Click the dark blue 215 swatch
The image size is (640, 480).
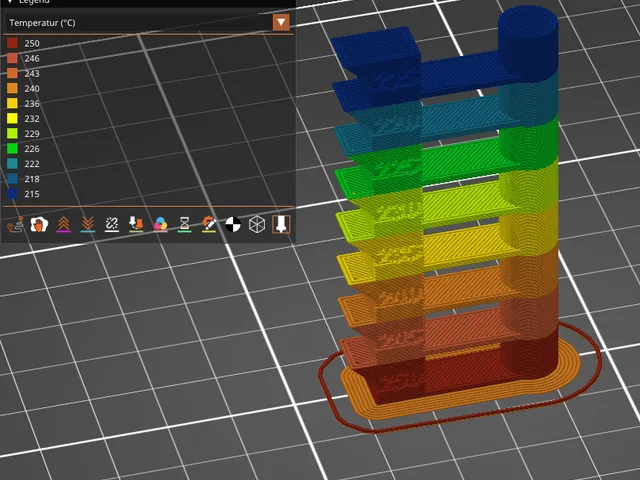pos(12,194)
